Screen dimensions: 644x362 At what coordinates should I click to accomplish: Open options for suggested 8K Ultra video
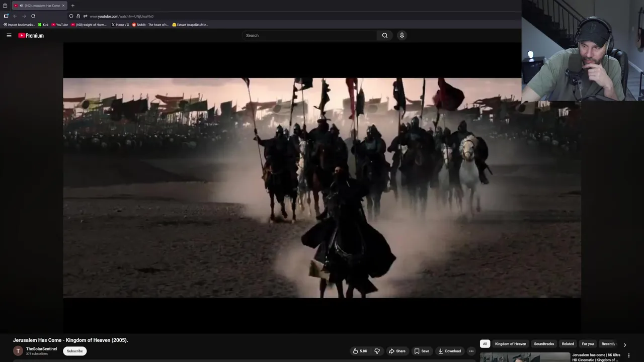click(628, 355)
